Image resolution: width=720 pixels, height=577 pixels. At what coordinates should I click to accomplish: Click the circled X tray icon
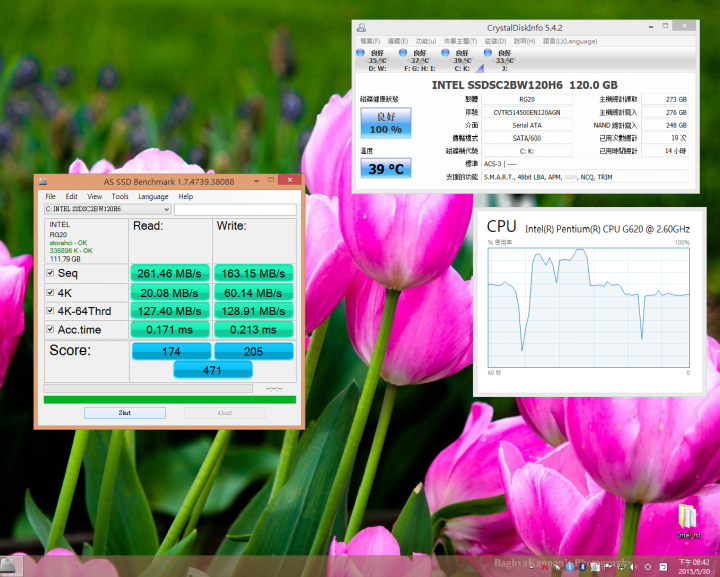648,567
